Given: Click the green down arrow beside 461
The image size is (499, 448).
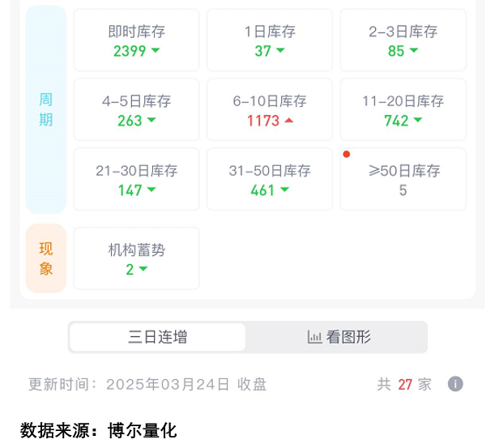Looking at the screenshot, I should point(284,190).
